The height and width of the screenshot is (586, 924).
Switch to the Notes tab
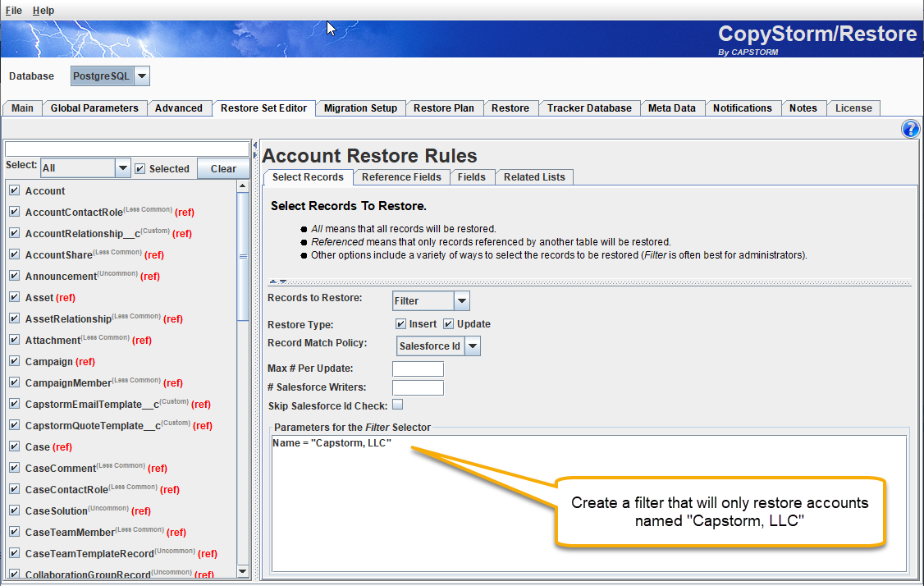point(803,108)
